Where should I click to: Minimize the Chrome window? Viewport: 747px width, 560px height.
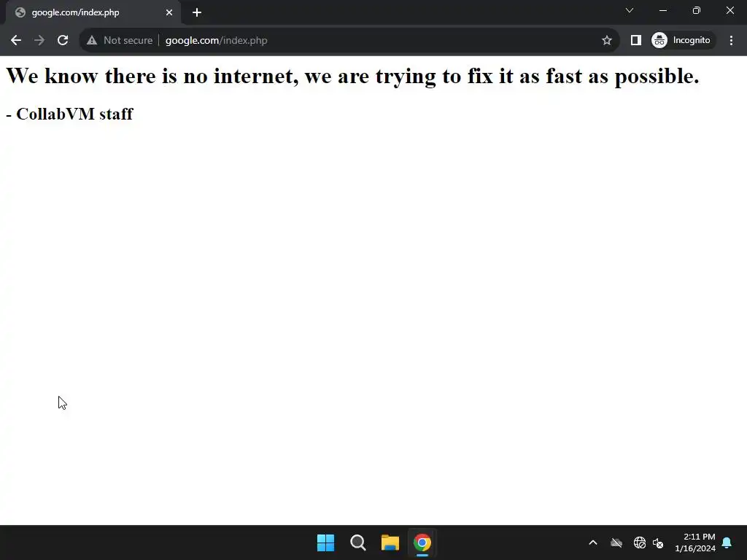coord(663,10)
